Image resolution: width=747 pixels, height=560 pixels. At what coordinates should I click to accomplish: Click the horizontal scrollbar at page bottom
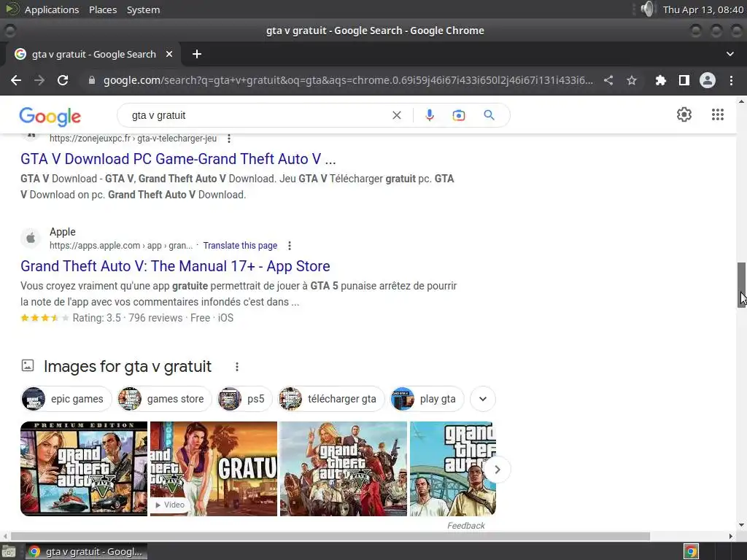(x=330, y=536)
